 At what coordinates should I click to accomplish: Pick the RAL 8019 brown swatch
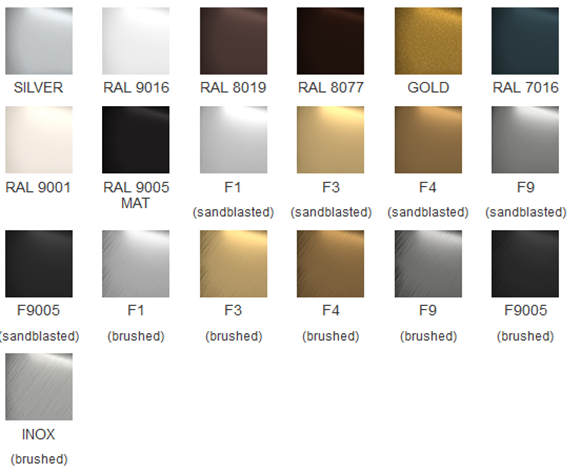point(233,41)
